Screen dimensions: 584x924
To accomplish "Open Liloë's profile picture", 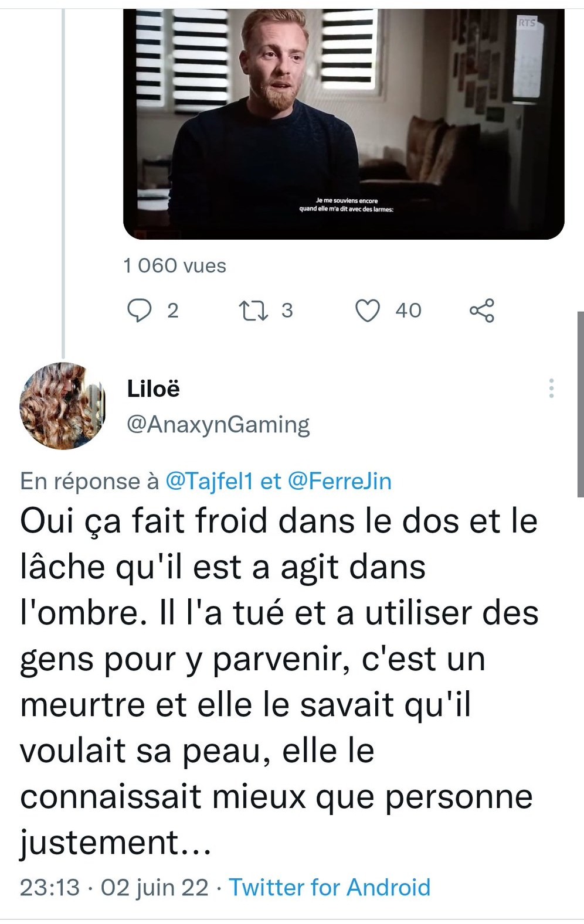I will (x=62, y=405).
